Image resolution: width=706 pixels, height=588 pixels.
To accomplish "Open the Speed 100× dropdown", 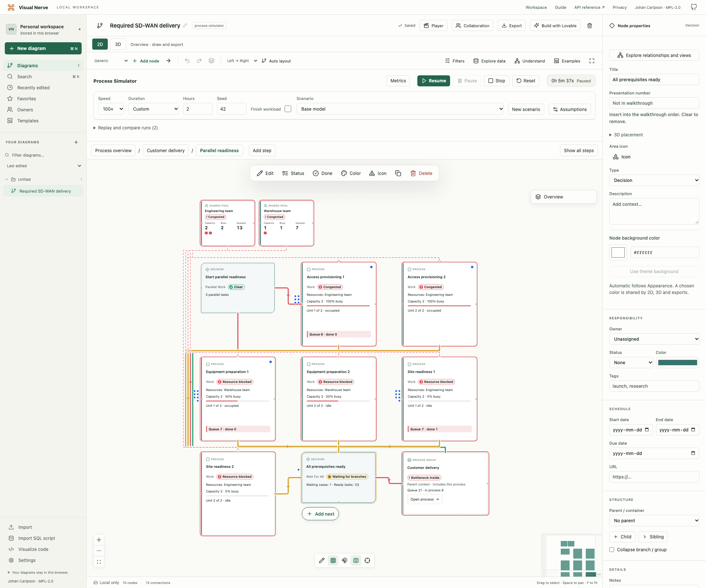I will click(x=111, y=109).
